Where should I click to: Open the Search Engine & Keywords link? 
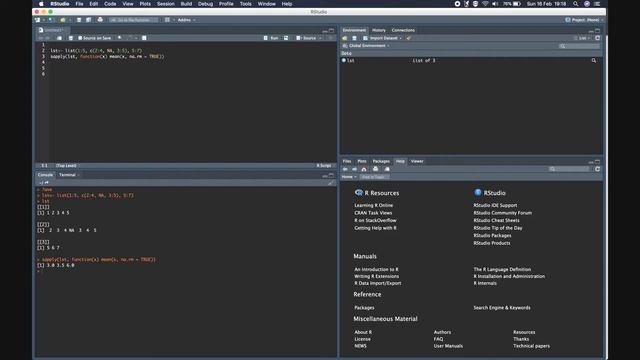click(502, 308)
